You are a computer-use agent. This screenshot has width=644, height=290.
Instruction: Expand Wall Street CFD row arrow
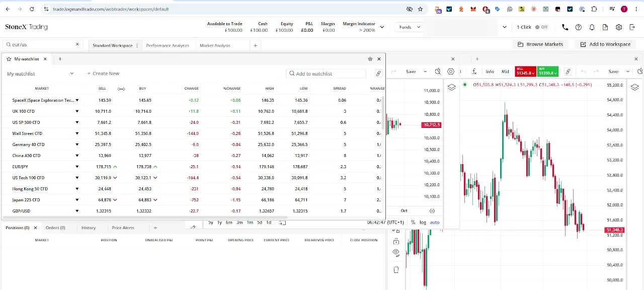(77, 133)
